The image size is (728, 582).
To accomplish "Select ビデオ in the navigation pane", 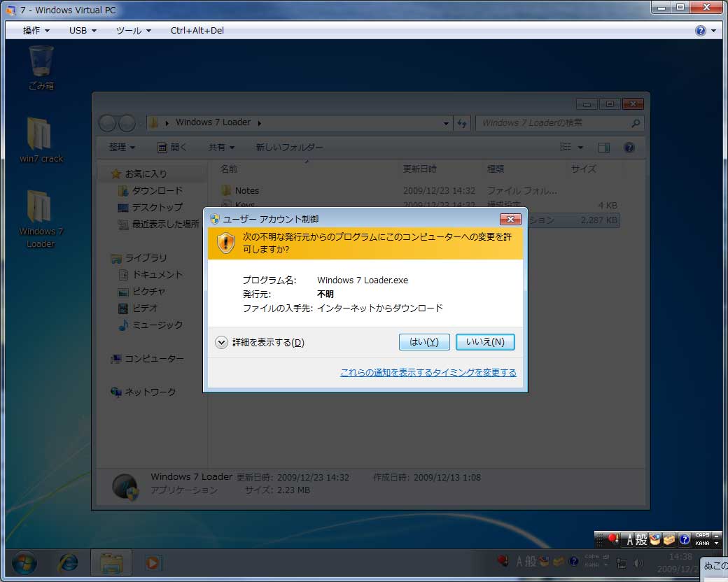I will point(138,308).
